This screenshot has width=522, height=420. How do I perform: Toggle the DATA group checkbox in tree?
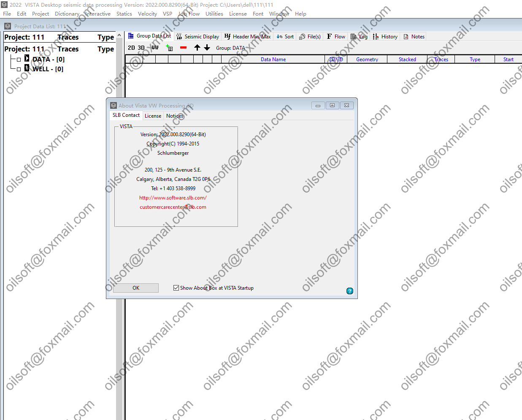pyautogui.click(x=19, y=59)
